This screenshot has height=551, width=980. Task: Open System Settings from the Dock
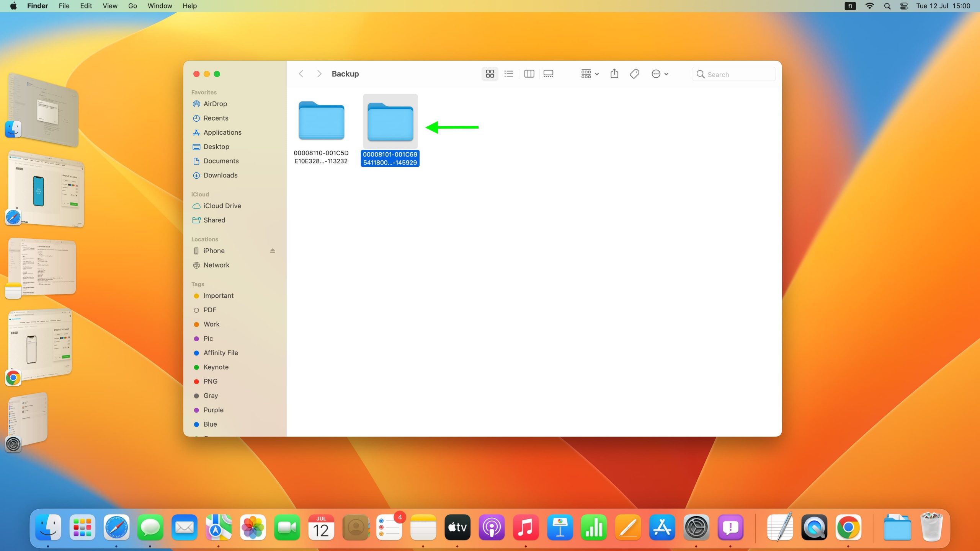pyautogui.click(x=696, y=528)
